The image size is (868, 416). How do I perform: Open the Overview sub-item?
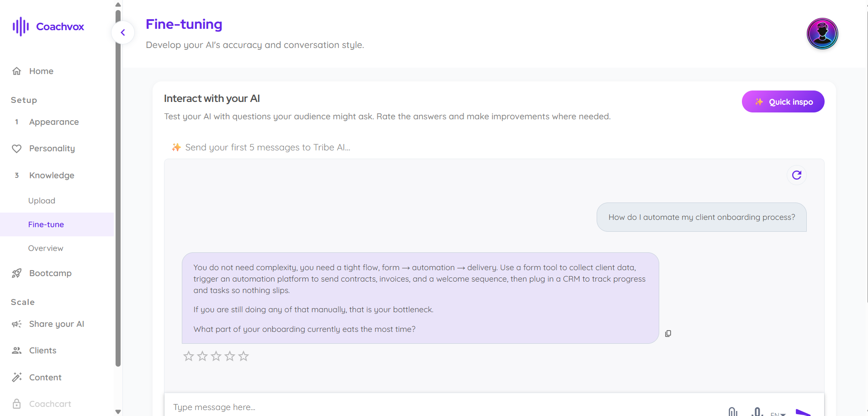pyautogui.click(x=46, y=248)
